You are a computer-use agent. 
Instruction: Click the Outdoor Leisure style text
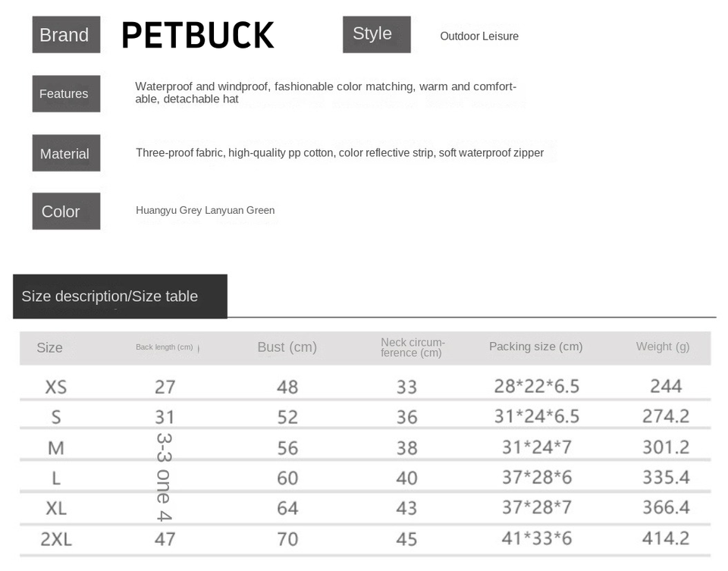pyautogui.click(x=479, y=36)
